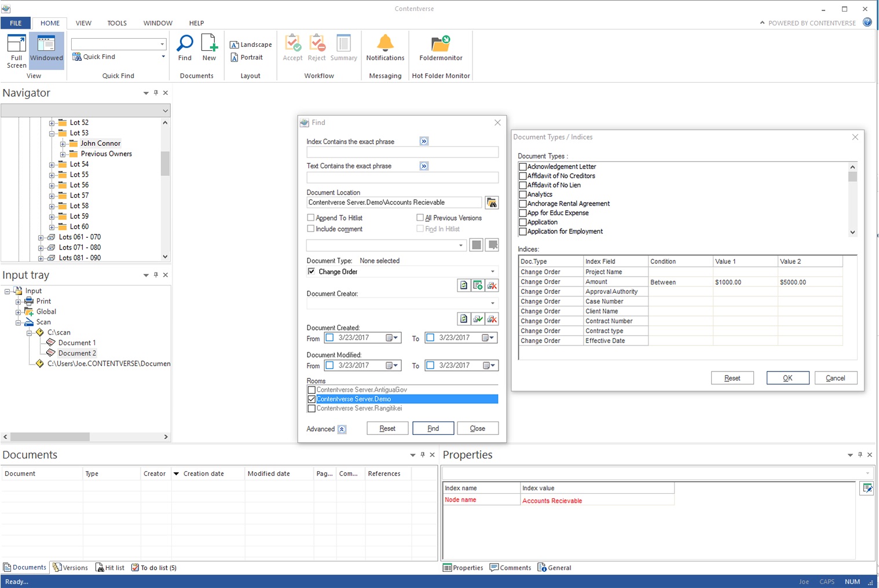Select the Windowed view mode
Image resolution: width=879 pixels, height=588 pixels.
46,52
